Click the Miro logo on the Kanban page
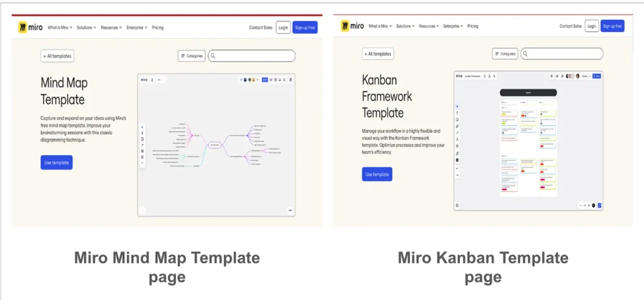Viewport: 644px width, 300px height. click(x=352, y=26)
